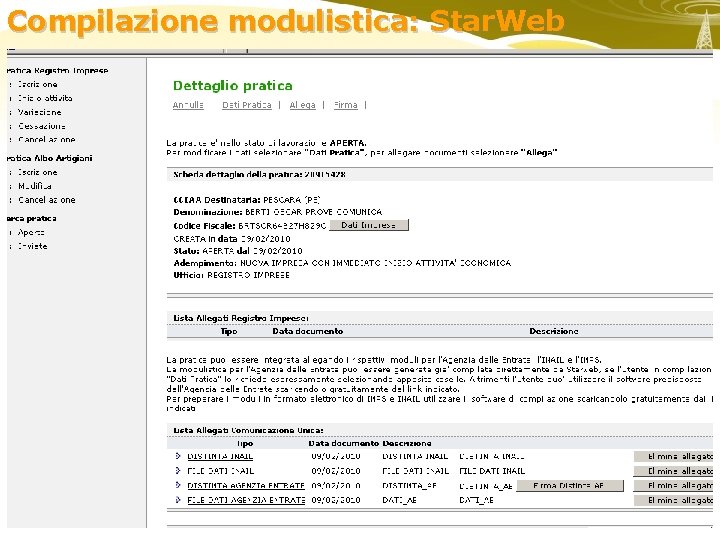The image size is (720, 540).
Task: Click CCIAA Destinataria PESCARA text
Action: pos(247,200)
